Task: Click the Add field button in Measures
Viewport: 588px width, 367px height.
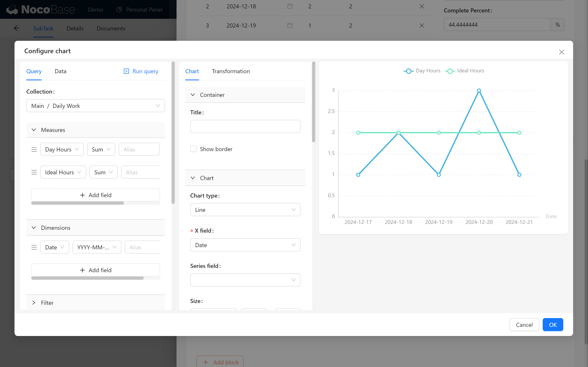Action: [x=95, y=195]
